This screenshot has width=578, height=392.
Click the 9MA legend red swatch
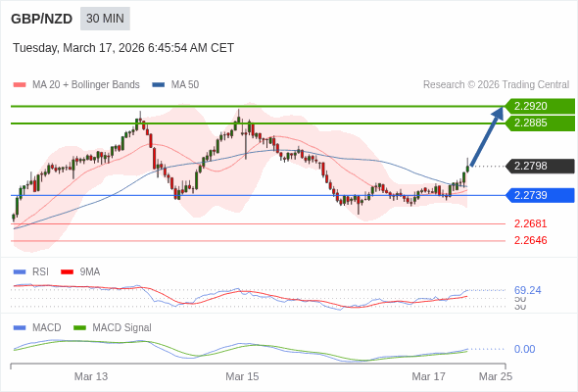coord(67,272)
